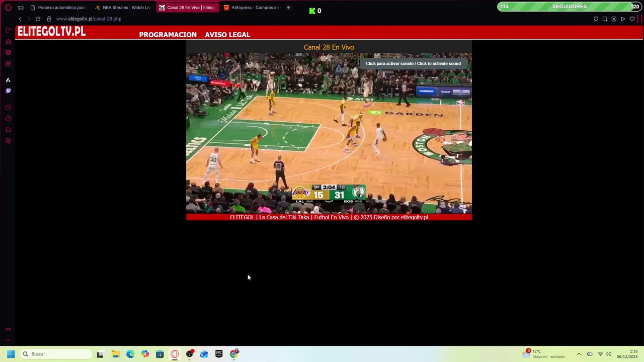Screen dimensions: 644x362
Task: Click the SEGUIDORES follower goal bar
Action: click(x=570, y=7)
